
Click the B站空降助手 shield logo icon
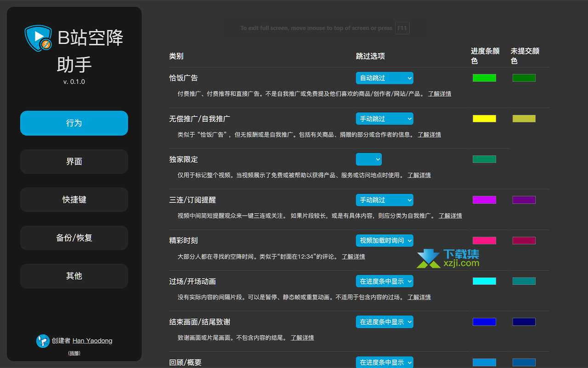point(39,38)
